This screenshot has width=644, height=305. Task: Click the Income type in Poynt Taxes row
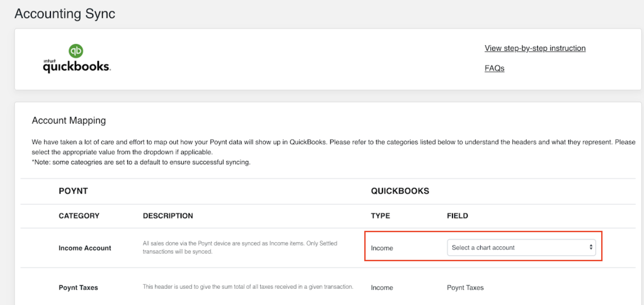(x=382, y=287)
